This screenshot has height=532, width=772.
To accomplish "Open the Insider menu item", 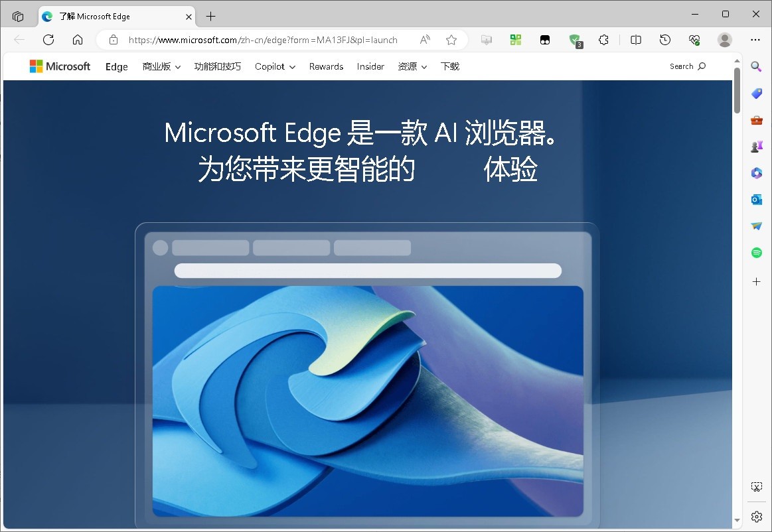I will 370,66.
